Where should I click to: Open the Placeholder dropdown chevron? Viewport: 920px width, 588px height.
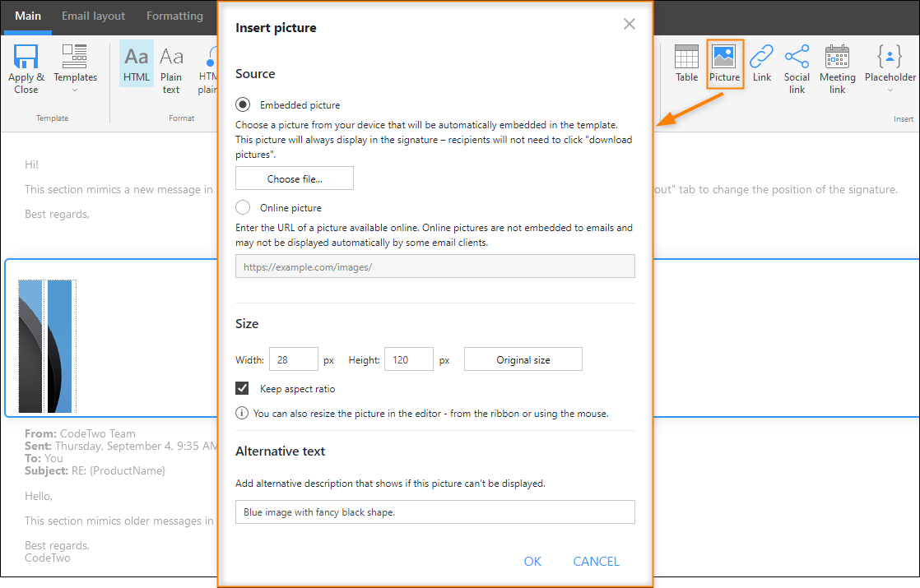(890, 90)
